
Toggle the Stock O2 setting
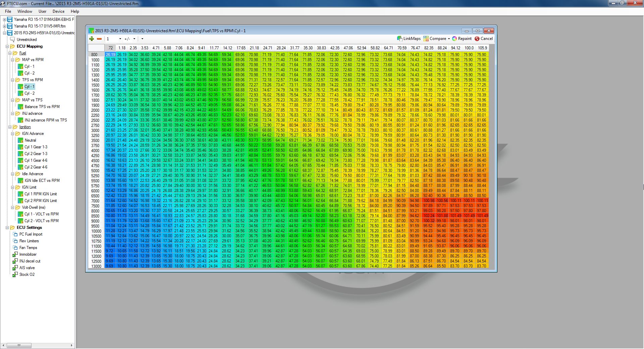pyautogui.click(x=27, y=275)
